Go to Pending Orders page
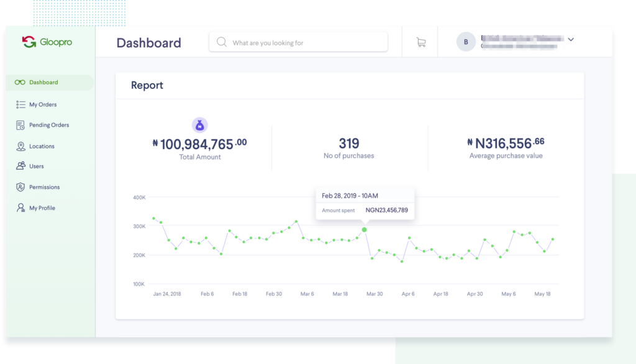The width and height of the screenshot is (636, 364). pyautogui.click(x=49, y=125)
